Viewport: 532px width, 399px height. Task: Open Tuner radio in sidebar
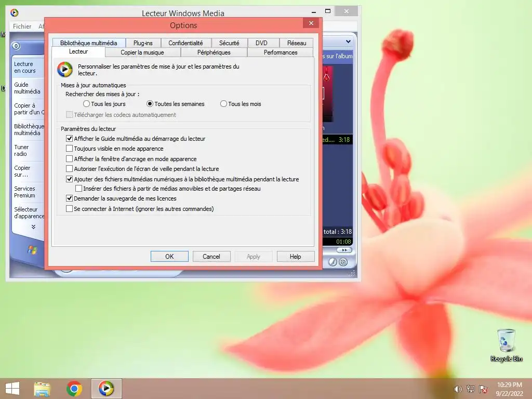click(x=28, y=150)
